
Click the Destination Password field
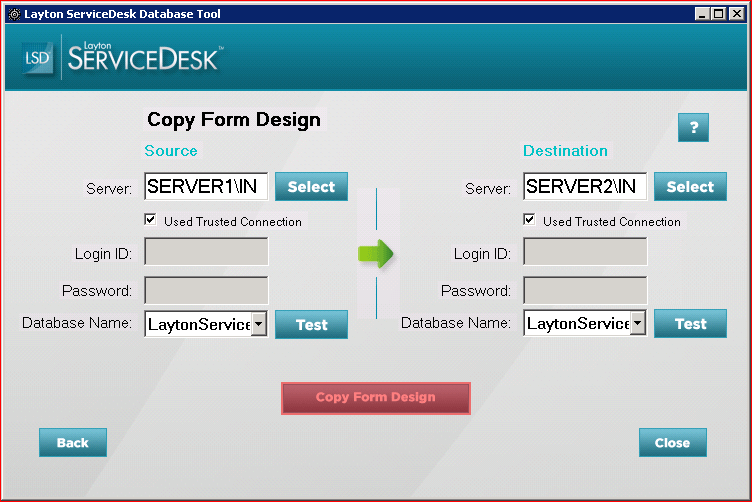585,290
